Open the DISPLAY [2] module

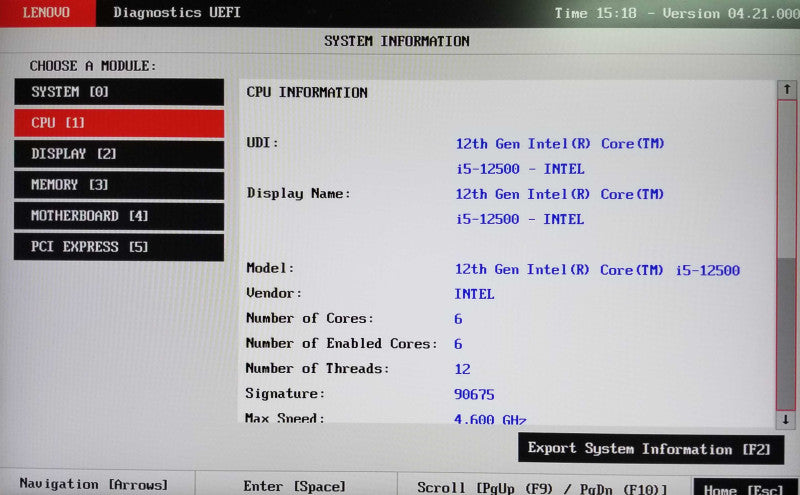click(x=119, y=154)
